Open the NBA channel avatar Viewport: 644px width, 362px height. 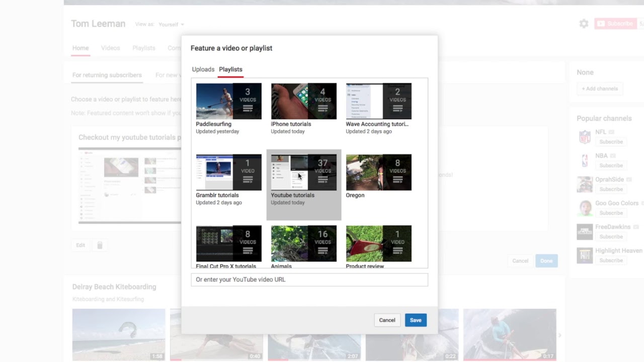585,160
